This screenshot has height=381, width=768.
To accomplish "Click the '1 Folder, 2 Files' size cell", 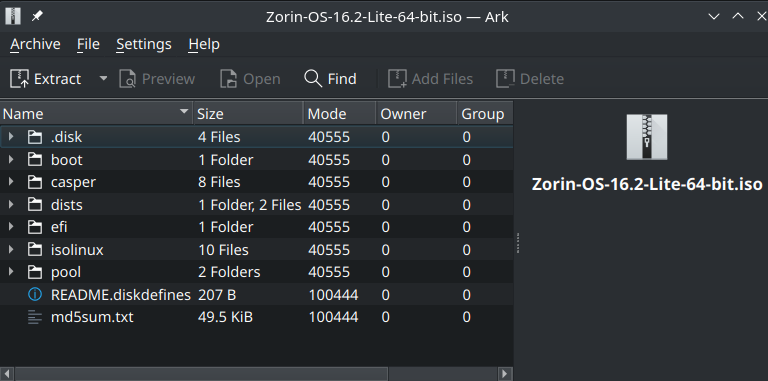I will pos(249,205).
